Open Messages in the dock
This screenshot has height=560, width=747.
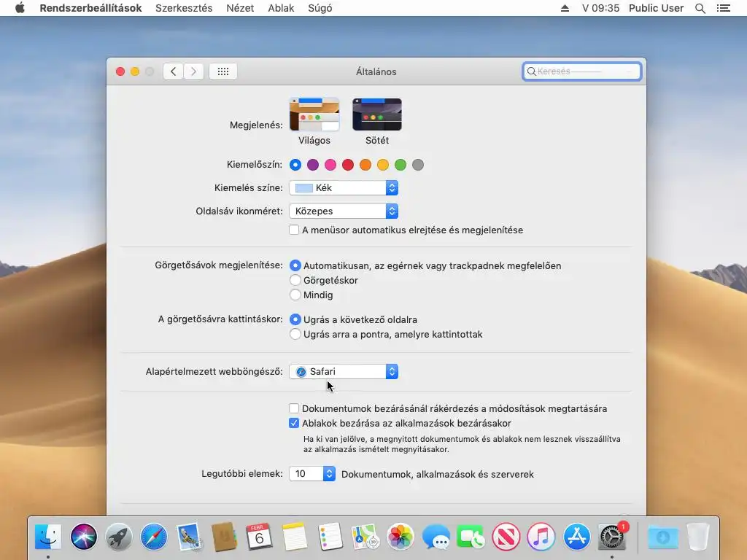click(x=436, y=537)
